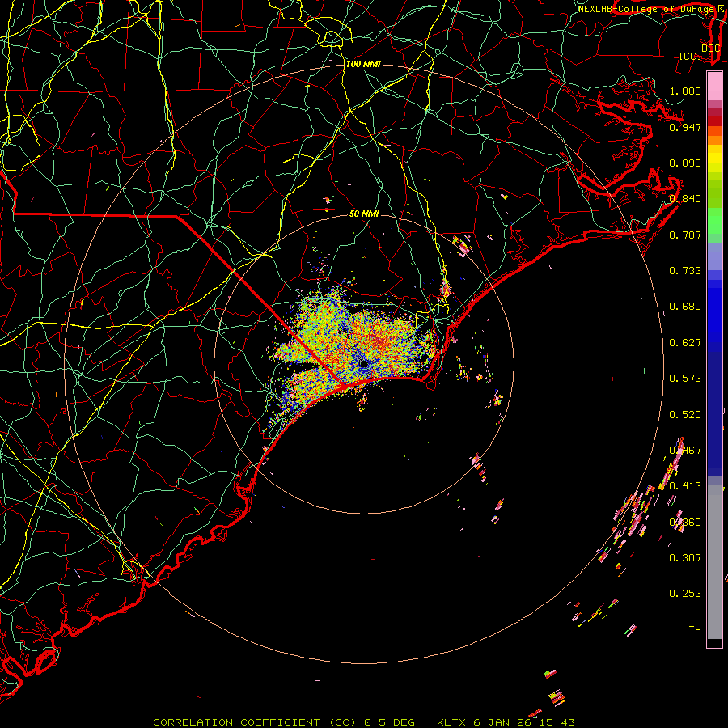Click the DCC [CC] legend header
Screen dimensions: 728x728
pos(699,52)
